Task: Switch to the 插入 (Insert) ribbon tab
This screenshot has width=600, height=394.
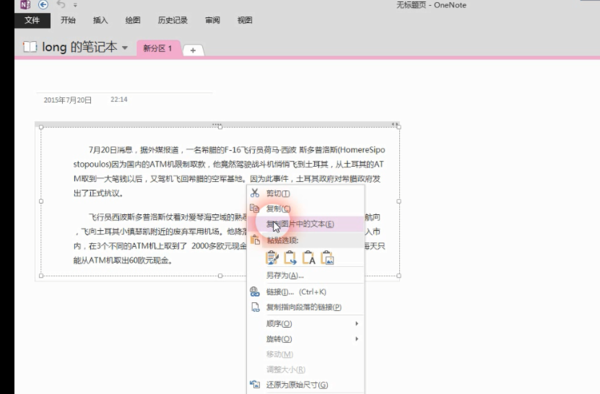Action: (x=100, y=20)
